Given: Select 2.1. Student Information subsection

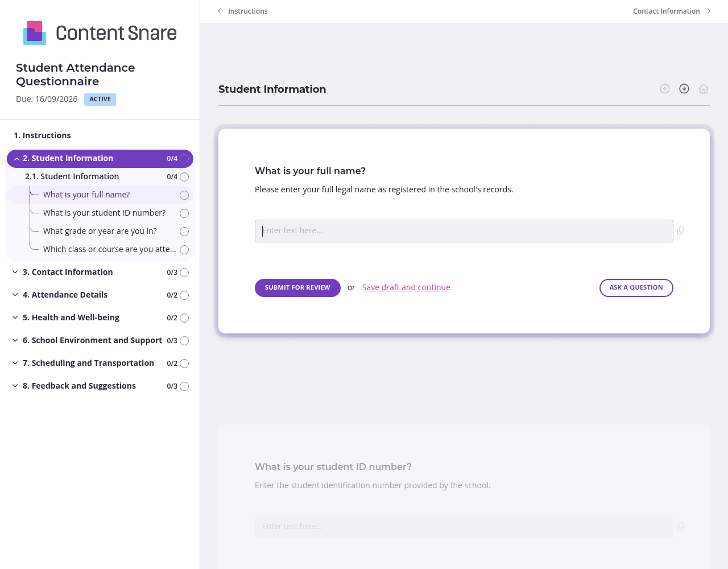Looking at the screenshot, I should point(72,176).
